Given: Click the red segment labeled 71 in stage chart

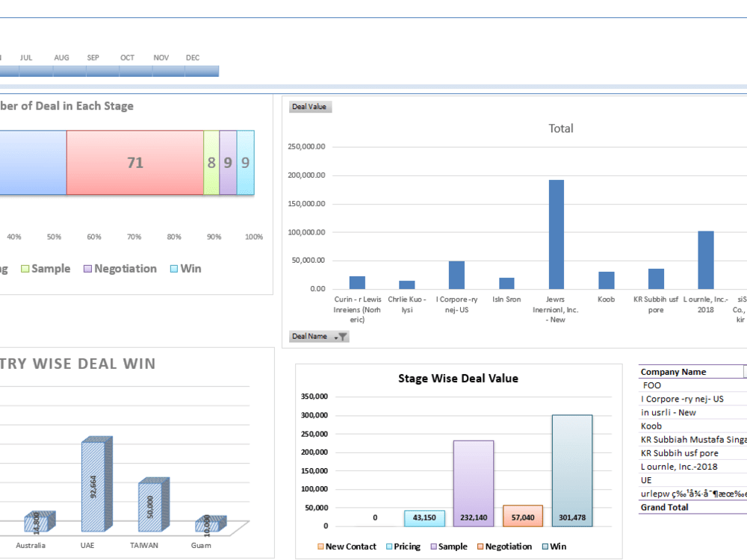Looking at the screenshot, I should 134,163.
